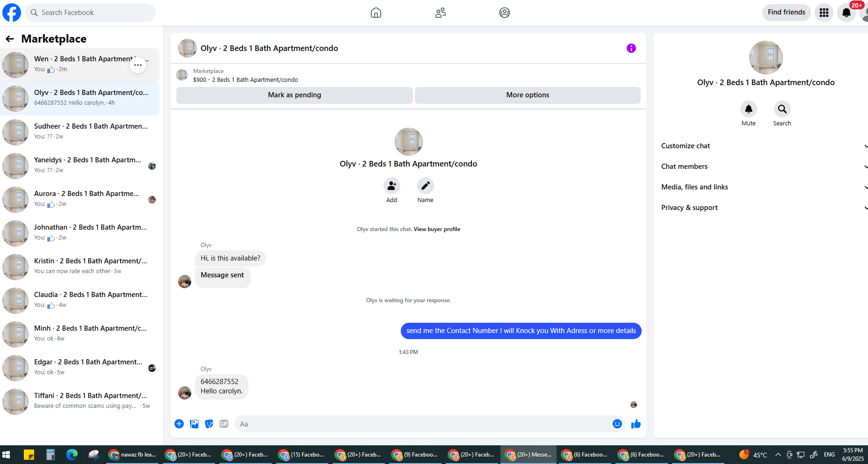Click the GIF icon in composer
Image resolution: width=868 pixels, height=464 pixels.
pos(224,424)
